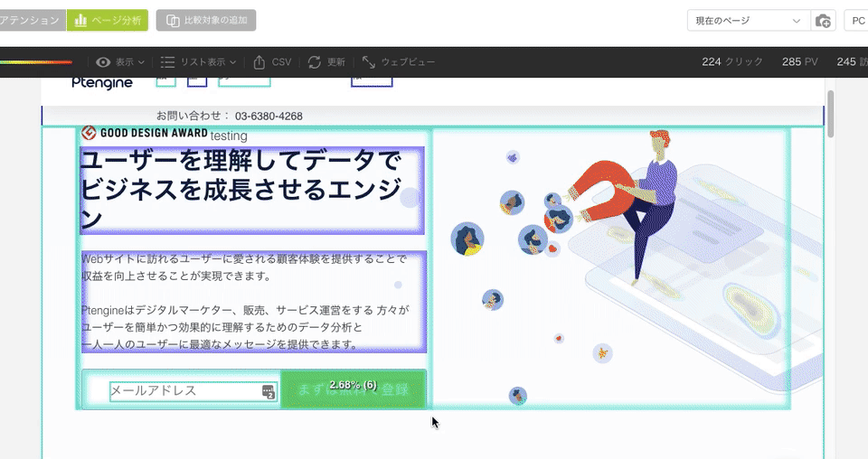Screen dimensions: 868x459
Task: Click the diagonal expand arrows icon
Action: (369, 62)
